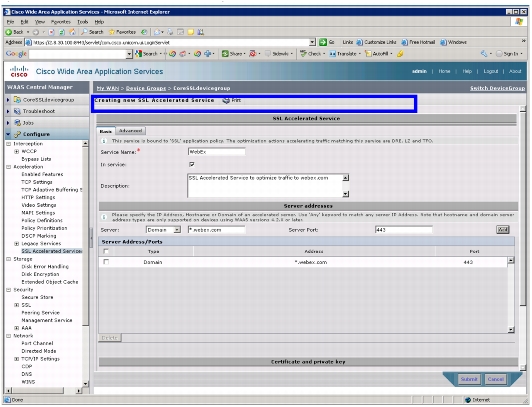Viewport: 532px width, 407px height.
Task: Click the IE Back button
Action: click(x=14, y=32)
